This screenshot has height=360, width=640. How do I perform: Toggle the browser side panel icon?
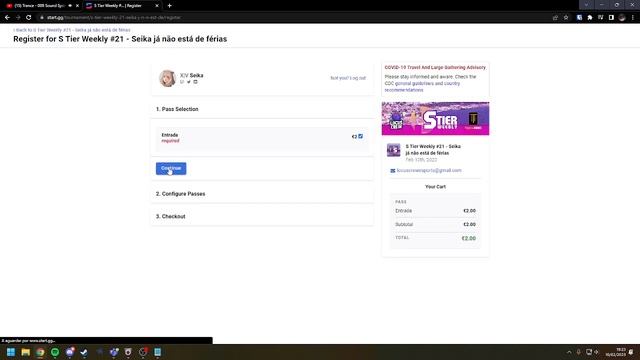[x=611, y=18]
